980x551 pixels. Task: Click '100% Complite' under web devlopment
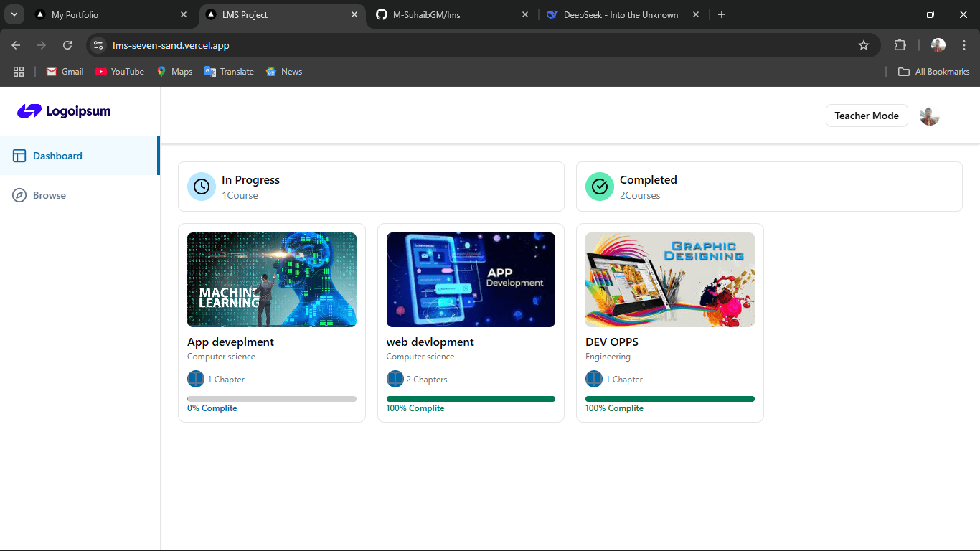(x=415, y=408)
